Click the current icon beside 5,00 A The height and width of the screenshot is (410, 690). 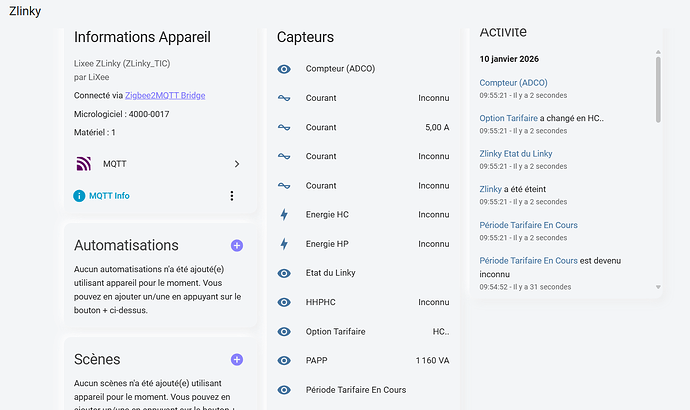point(284,127)
